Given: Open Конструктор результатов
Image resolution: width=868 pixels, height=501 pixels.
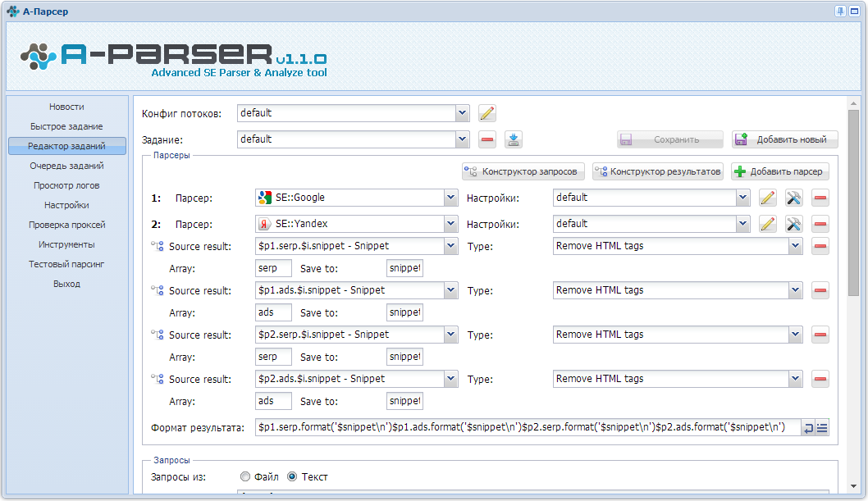Looking at the screenshot, I should pos(658,171).
